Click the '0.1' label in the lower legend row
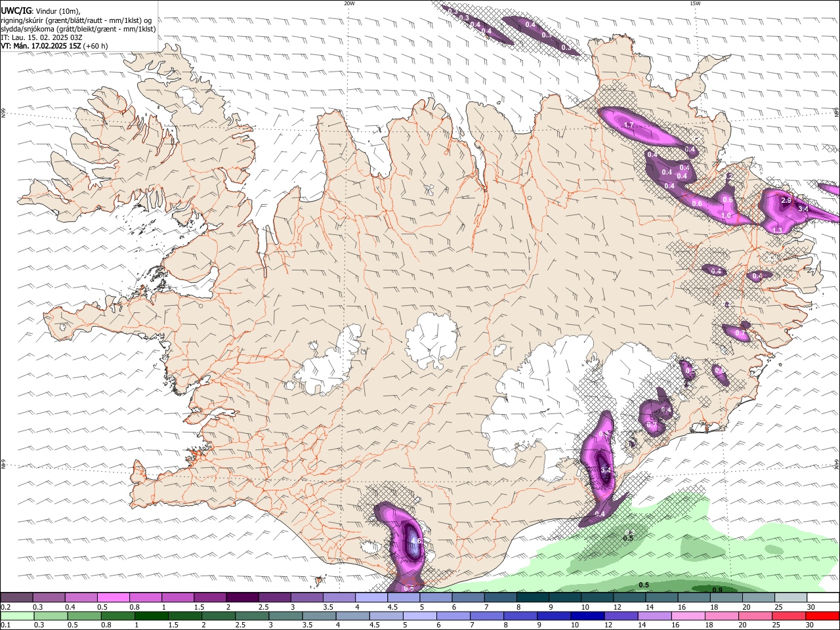Viewport: 840px width, 630px height. 6,625
